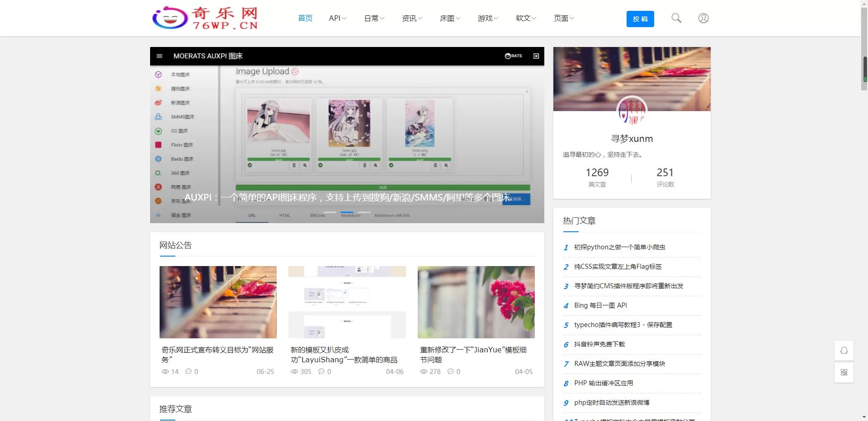Expand the API dropdown menu

[337, 18]
